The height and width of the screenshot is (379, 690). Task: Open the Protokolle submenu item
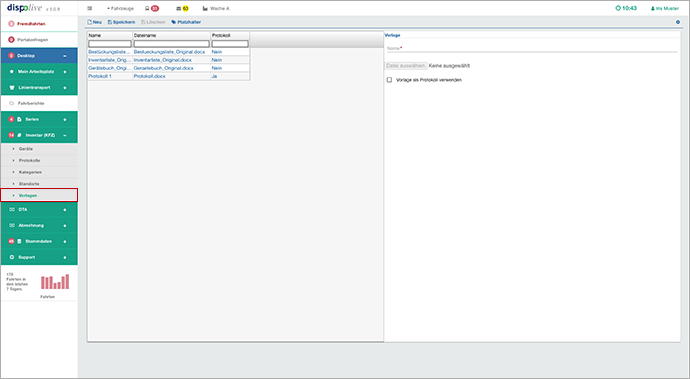click(39, 160)
